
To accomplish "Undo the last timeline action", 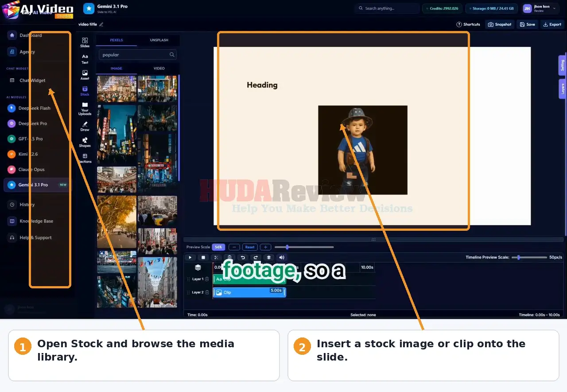I will (x=242, y=257).
